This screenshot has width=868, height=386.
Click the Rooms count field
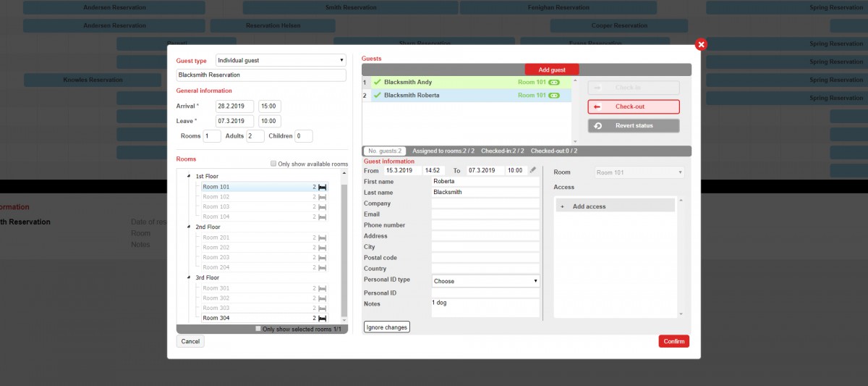[x=212, y=135]
